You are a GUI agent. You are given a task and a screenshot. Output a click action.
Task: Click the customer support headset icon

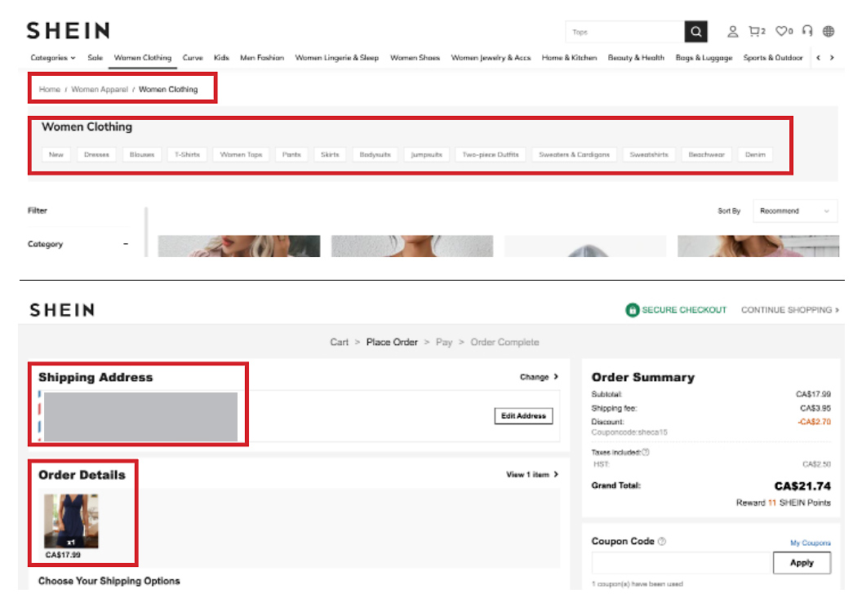coord(807,32)
